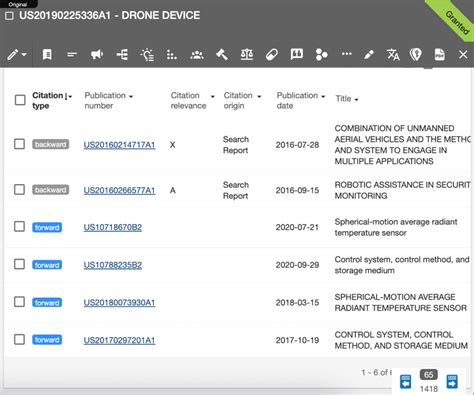Click backward tag on US20160266577A1 row
This screenshot has height=395, width=474.
click(51, 190)
